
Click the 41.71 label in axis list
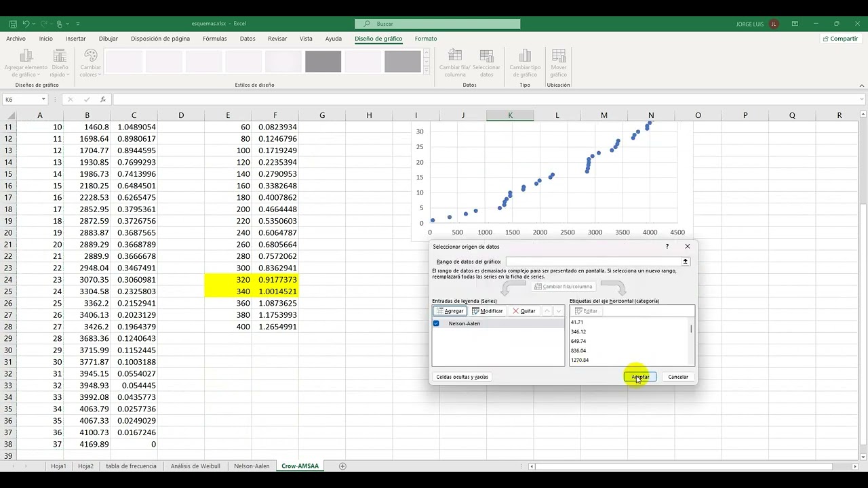pos(577,322)
